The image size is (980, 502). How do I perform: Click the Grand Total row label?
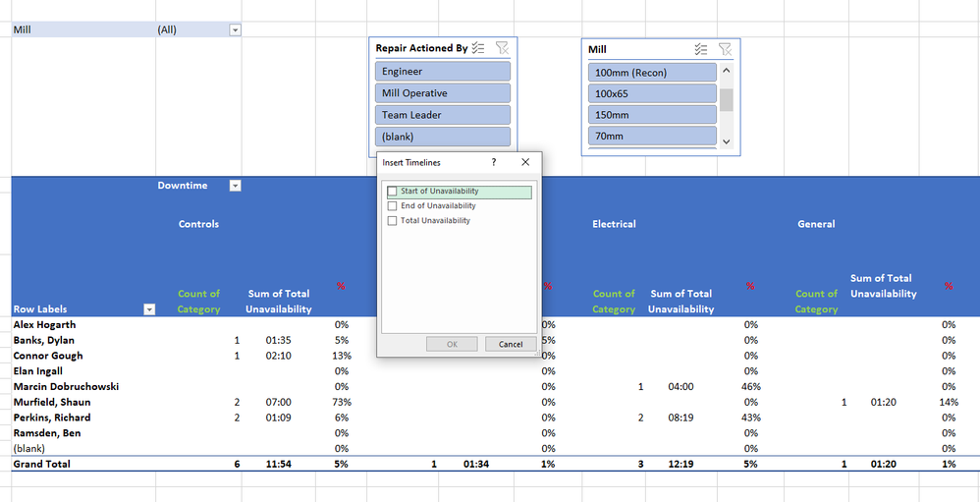point(42,464)
